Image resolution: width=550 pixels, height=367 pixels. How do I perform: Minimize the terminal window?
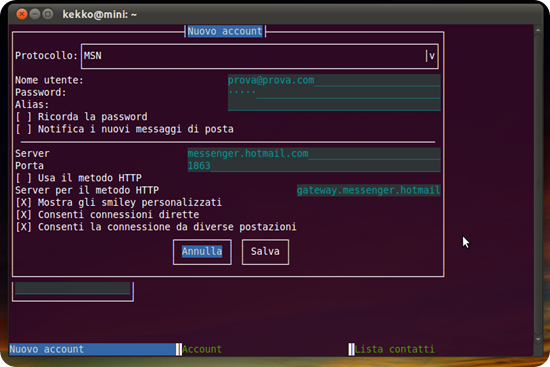point(35,14)
